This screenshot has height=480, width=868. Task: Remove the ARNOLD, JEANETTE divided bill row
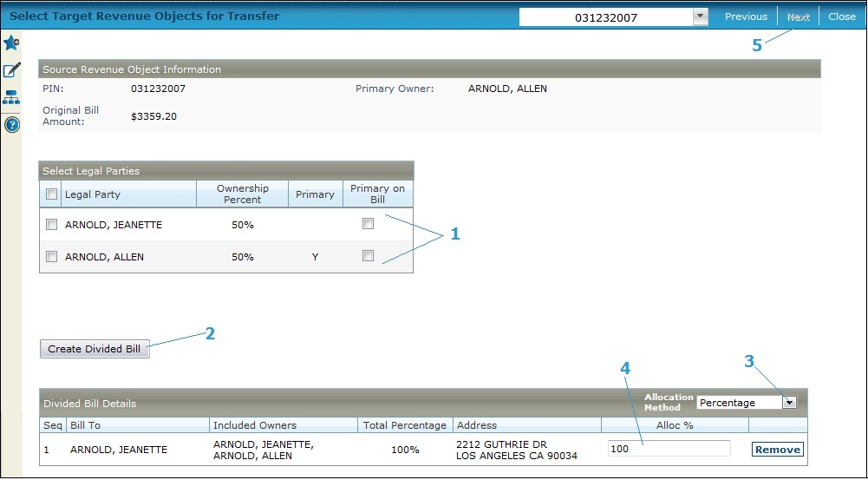777,450
